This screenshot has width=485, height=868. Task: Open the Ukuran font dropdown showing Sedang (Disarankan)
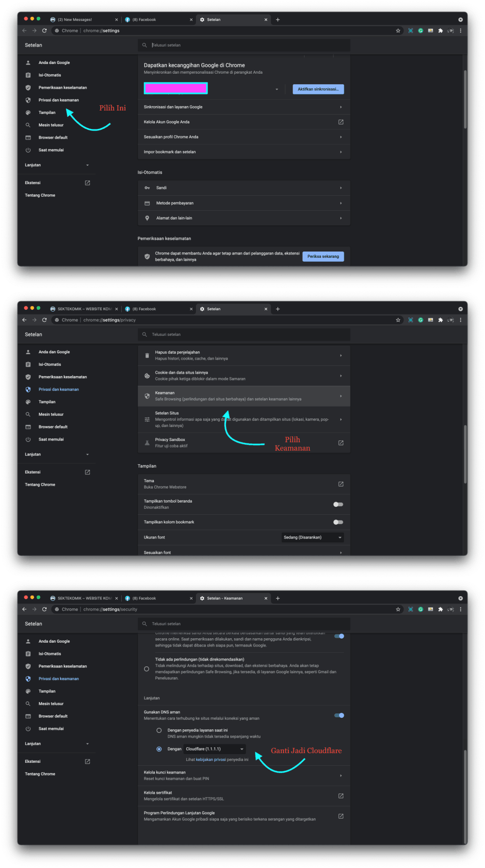(x=313, y=537)
